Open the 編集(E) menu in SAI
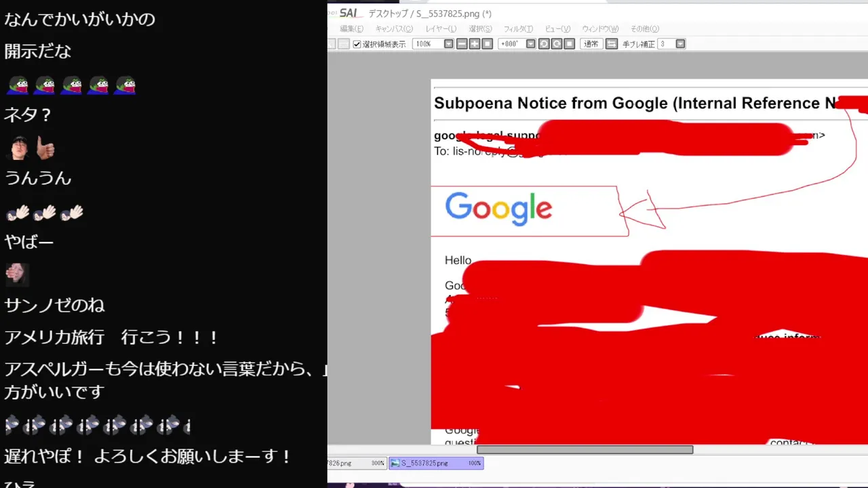Screen dimensions: 868x488 [351, 28]
